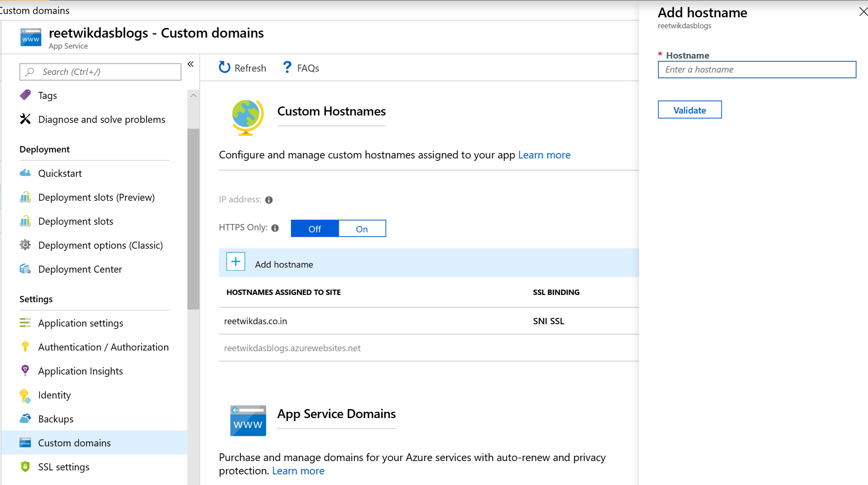The width and height of the screenshot is (868, 485).
Task: Set HTTPS Only to On
Action: [x=362, y=229]
